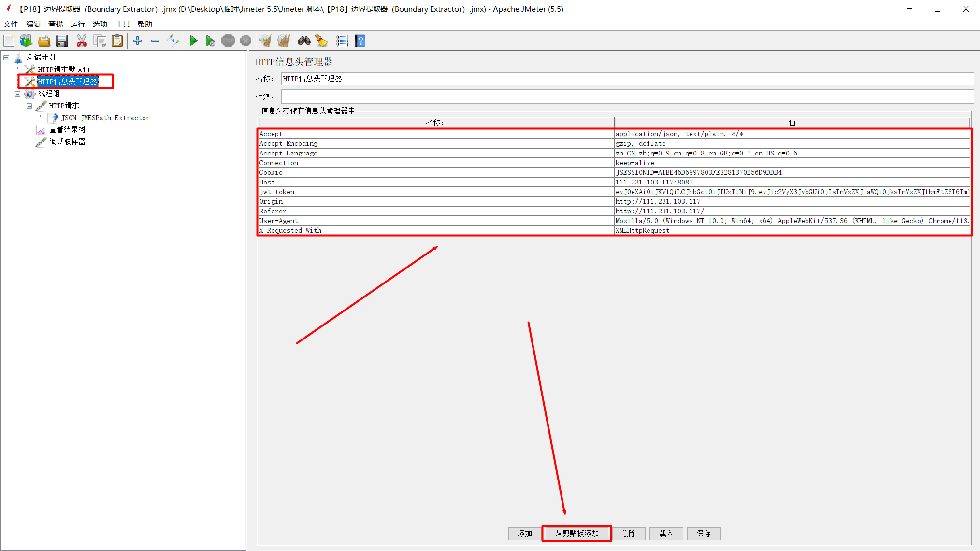Open the 查找 menu

coord(56,24)
